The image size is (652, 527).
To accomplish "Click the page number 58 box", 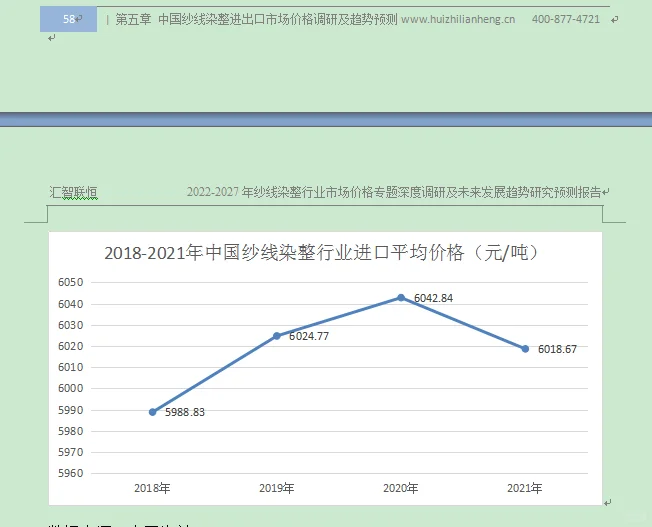I will point(69,19).
